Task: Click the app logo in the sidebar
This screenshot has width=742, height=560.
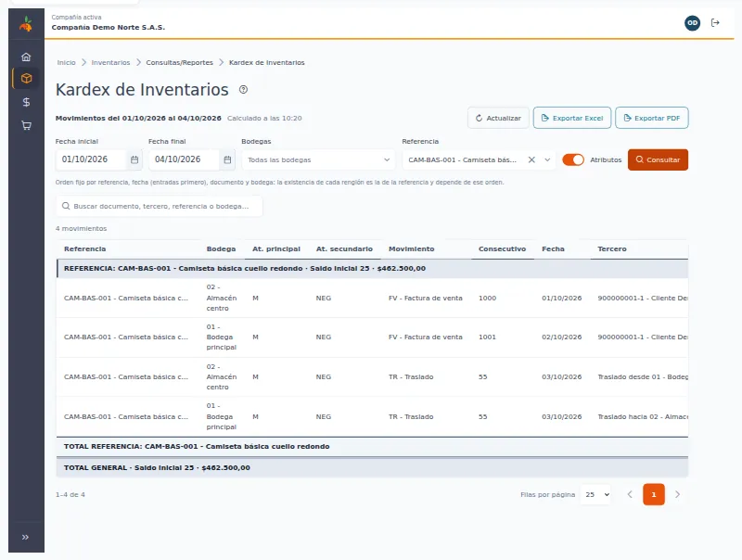Action: (x=26, y=24)
